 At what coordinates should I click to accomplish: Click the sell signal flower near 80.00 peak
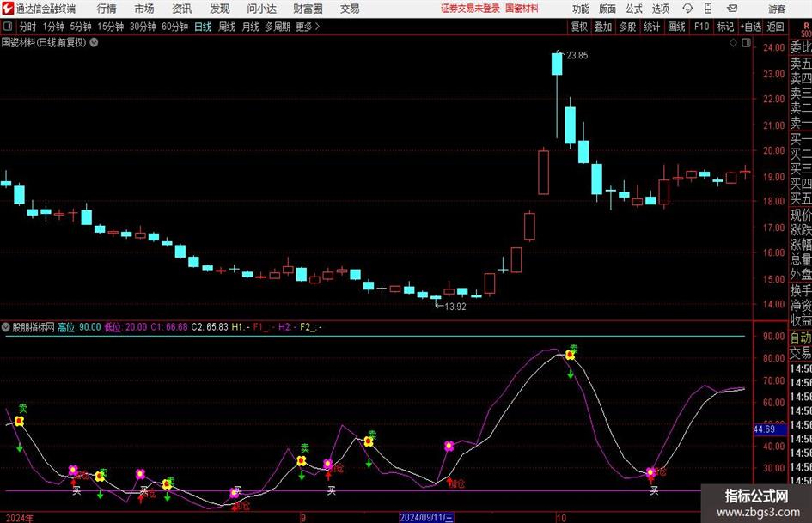pyautogui.click(x=571, y=355)
